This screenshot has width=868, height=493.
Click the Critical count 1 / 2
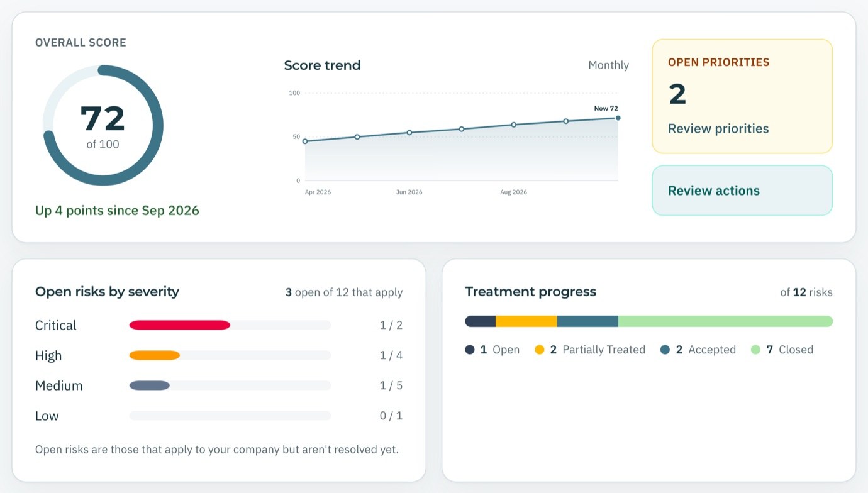point(391,325)
